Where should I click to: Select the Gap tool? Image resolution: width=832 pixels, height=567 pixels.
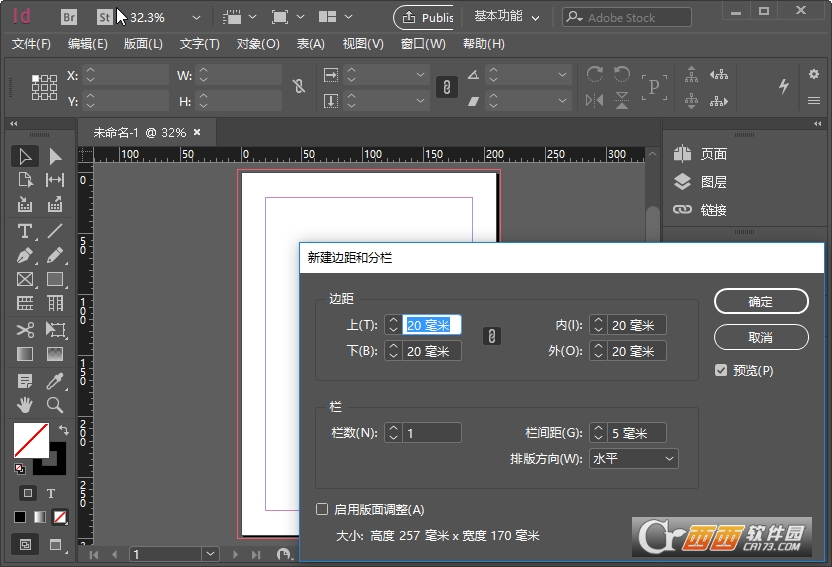click(x=55, y=180)
